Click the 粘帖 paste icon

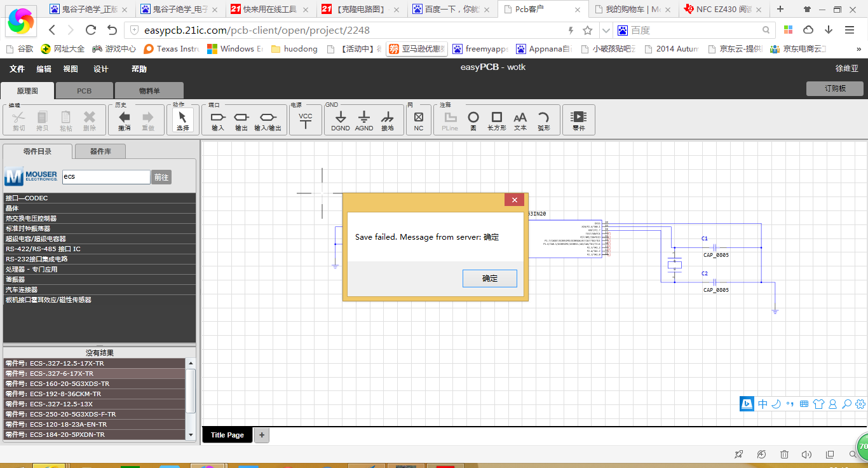(66, 120)
